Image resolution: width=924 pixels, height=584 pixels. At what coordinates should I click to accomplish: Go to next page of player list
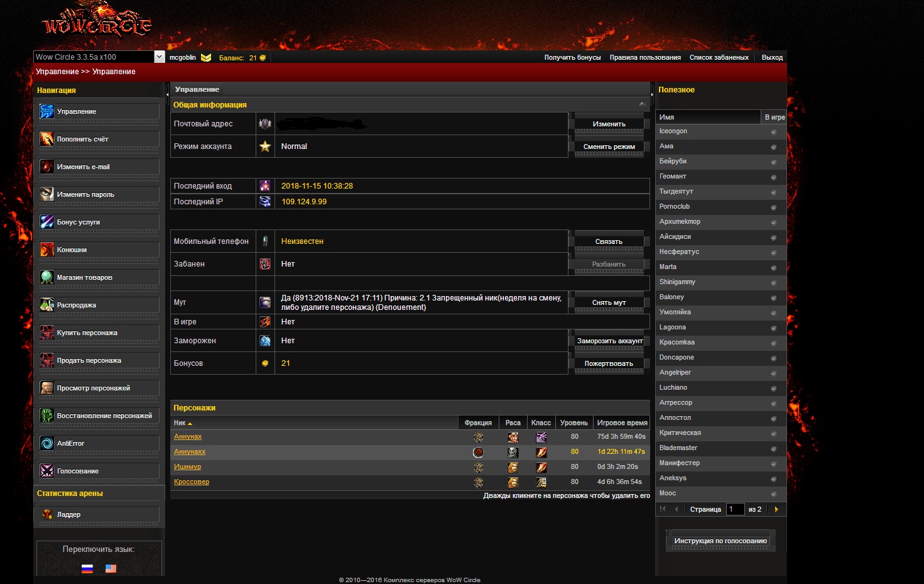pos(776,509)
